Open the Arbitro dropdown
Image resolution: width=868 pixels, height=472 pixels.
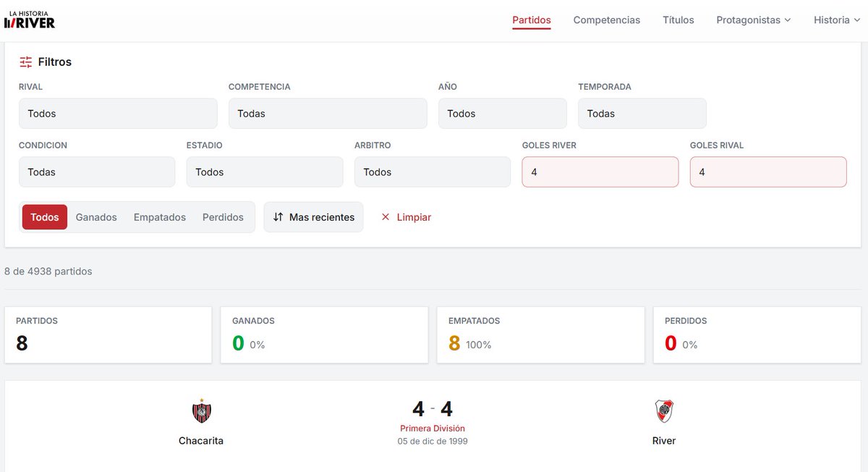pyautogui.click(x=433, y=172)
